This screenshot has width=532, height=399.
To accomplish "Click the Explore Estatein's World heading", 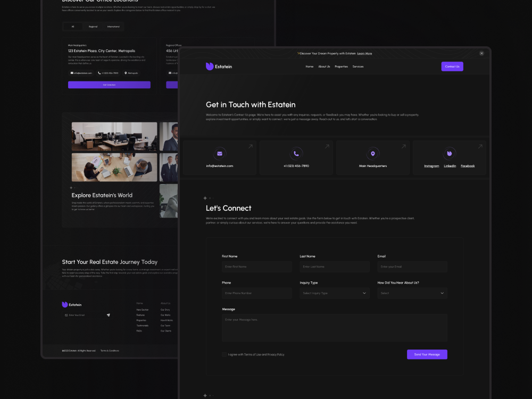I will point(102,195).
